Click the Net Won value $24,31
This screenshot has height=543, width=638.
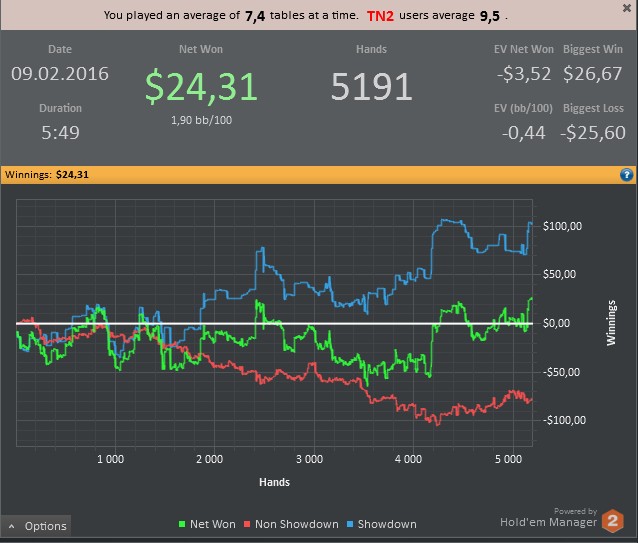click(x=201, y=86)
